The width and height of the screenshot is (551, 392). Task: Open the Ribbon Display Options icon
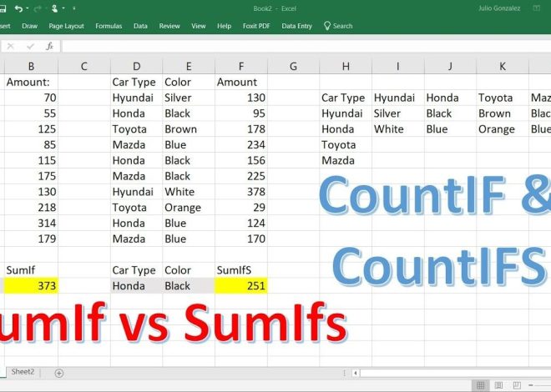click(537, 8)
